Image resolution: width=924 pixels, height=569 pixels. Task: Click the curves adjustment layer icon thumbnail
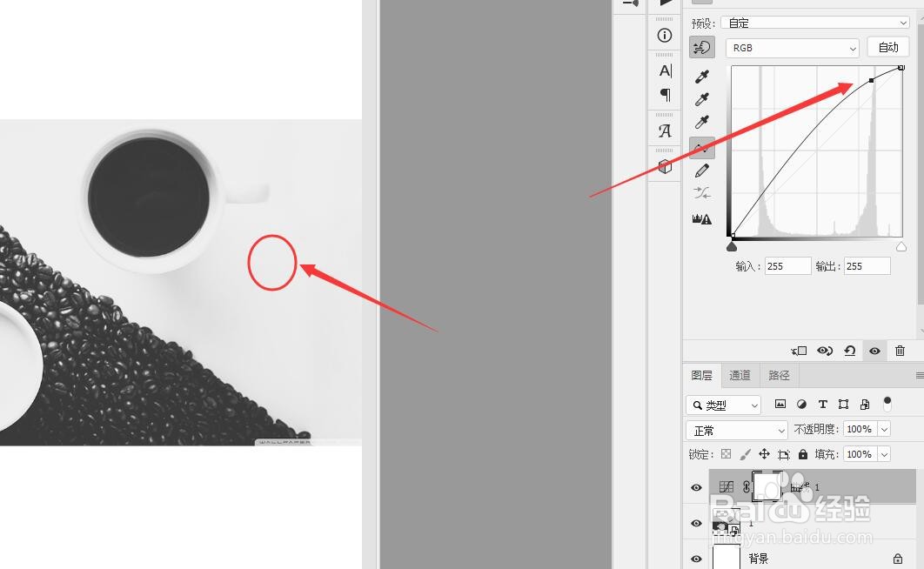(726, 486)
